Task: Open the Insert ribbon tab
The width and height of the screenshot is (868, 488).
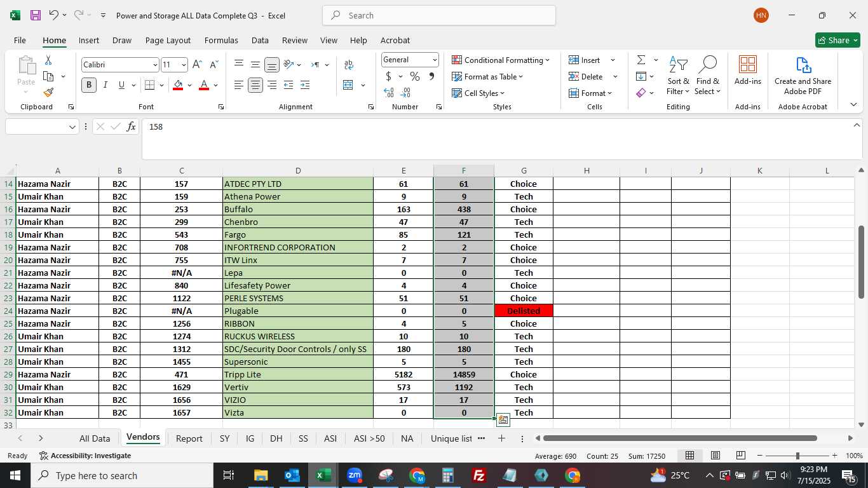Action: [89, 40]
